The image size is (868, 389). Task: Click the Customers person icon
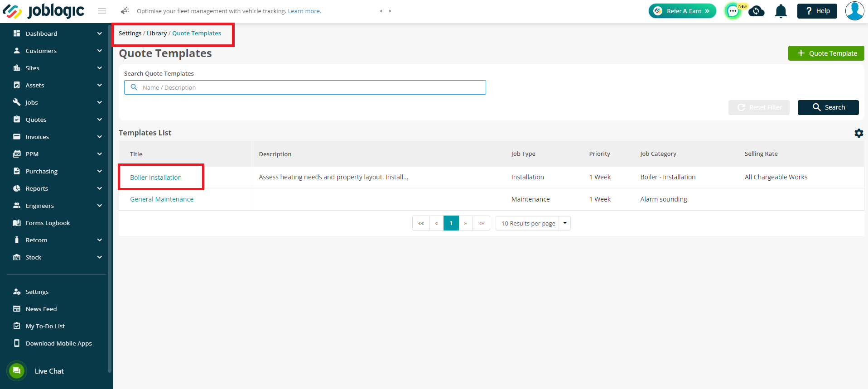(x=17, y=51)
